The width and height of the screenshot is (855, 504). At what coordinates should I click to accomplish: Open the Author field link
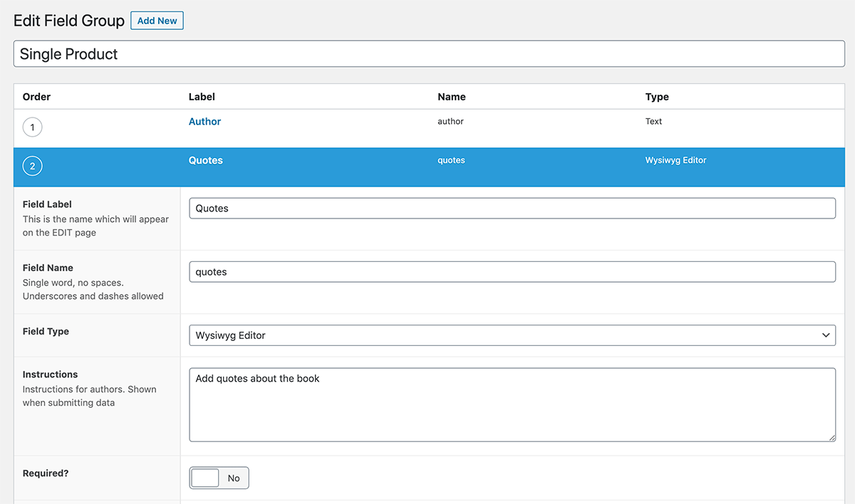point(204,122)
